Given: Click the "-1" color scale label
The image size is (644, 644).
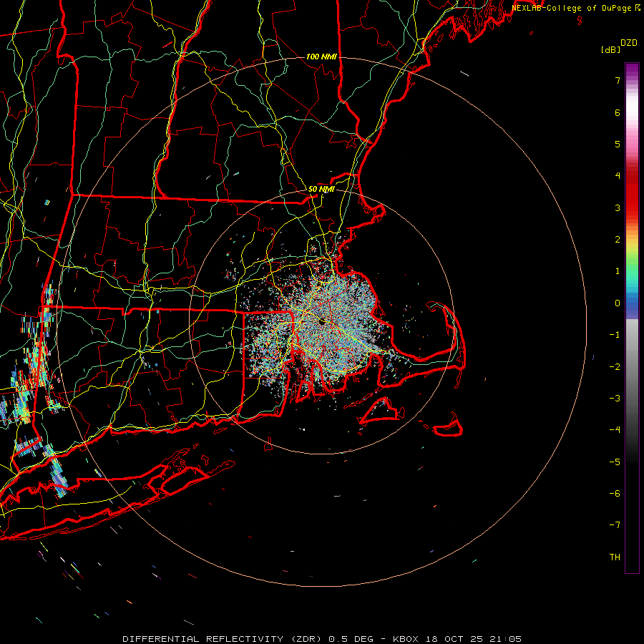Looking at the screenshot, I should pyautogui.click(x=615, y=335).
